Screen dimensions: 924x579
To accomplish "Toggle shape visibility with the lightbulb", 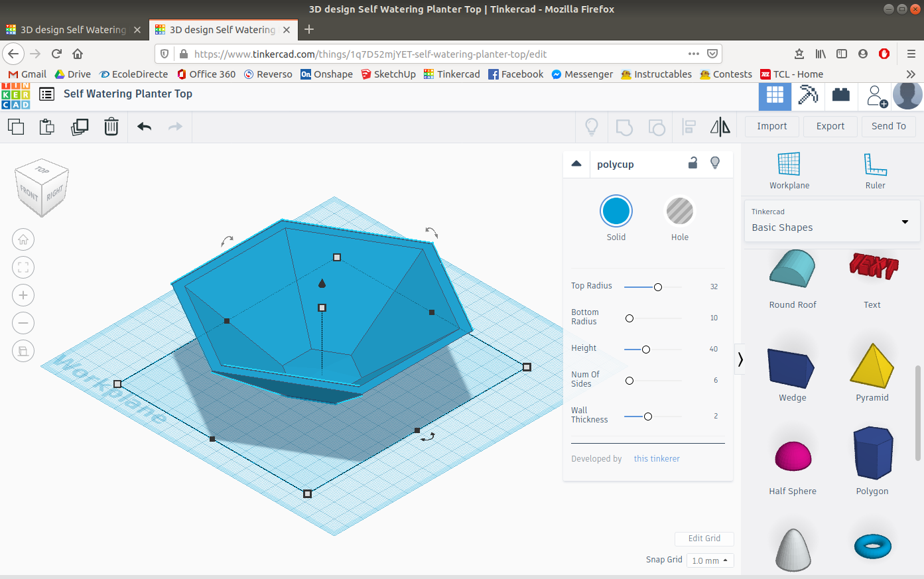I will pyautogui.click(x=714, y=163).
